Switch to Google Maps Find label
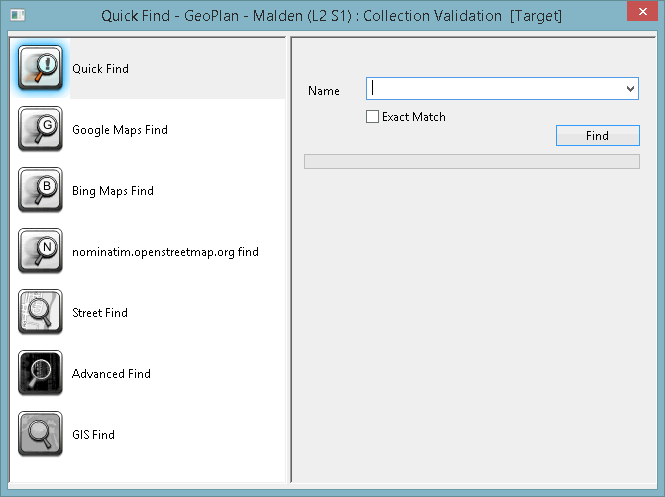 point(120,130)
